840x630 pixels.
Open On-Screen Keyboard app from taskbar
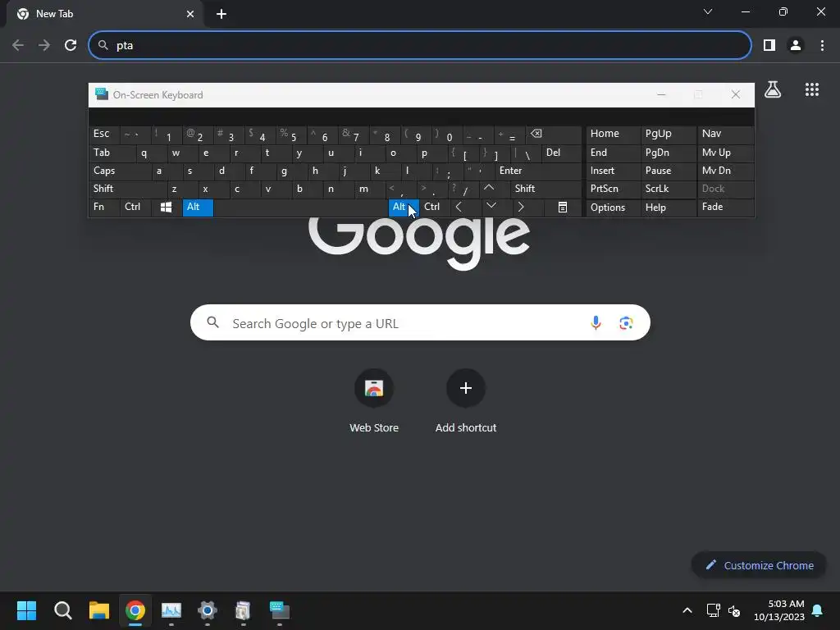pyautogui.click(x=279, y=610)
